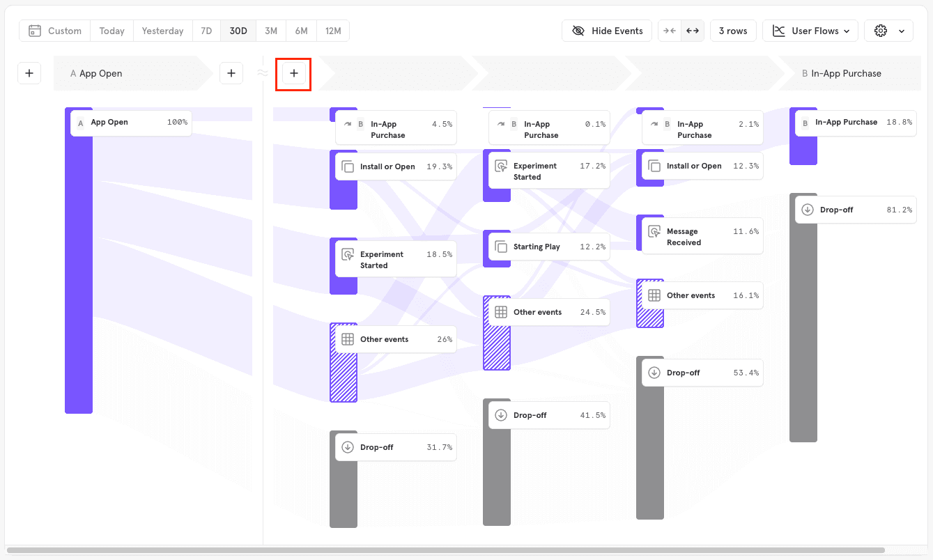This screenshot has height=560, width=933.
Task: Click the eye icon on Hide Events
Action: (x=578, y=30)
